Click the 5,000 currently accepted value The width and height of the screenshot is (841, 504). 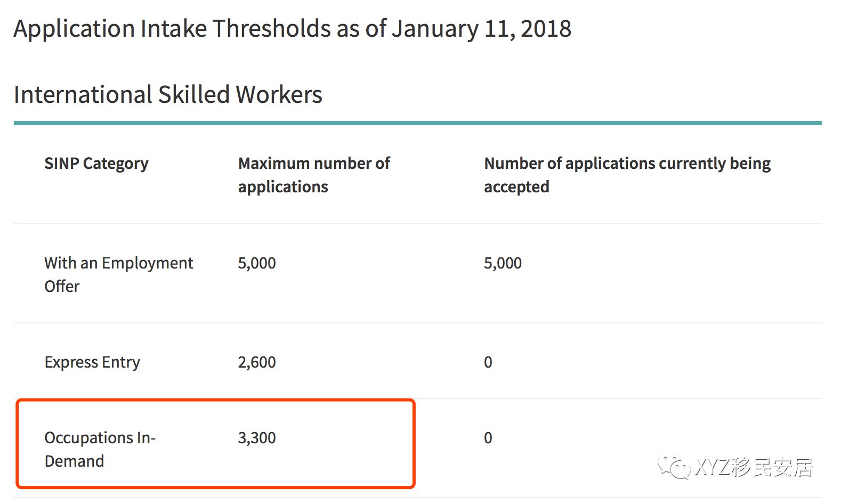coord(503,263)
